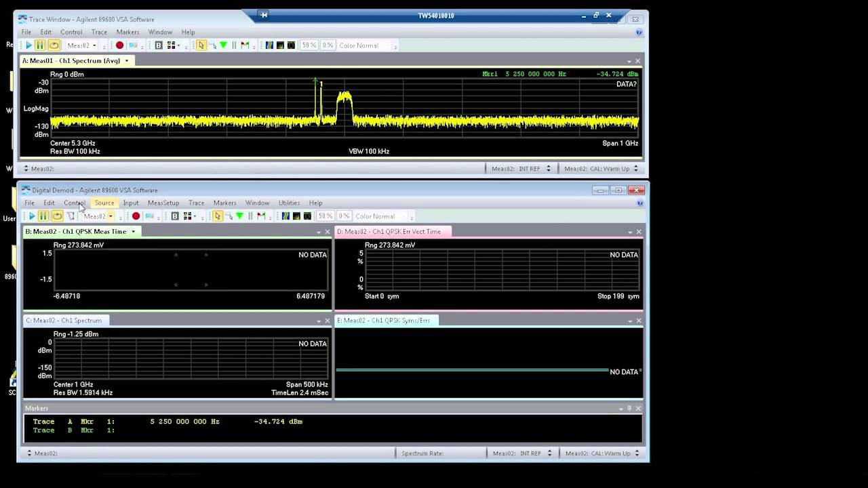Start measurement in Digital Demod toolbar
This screenshot has height=488, width=868.
(x=31, y=216)
